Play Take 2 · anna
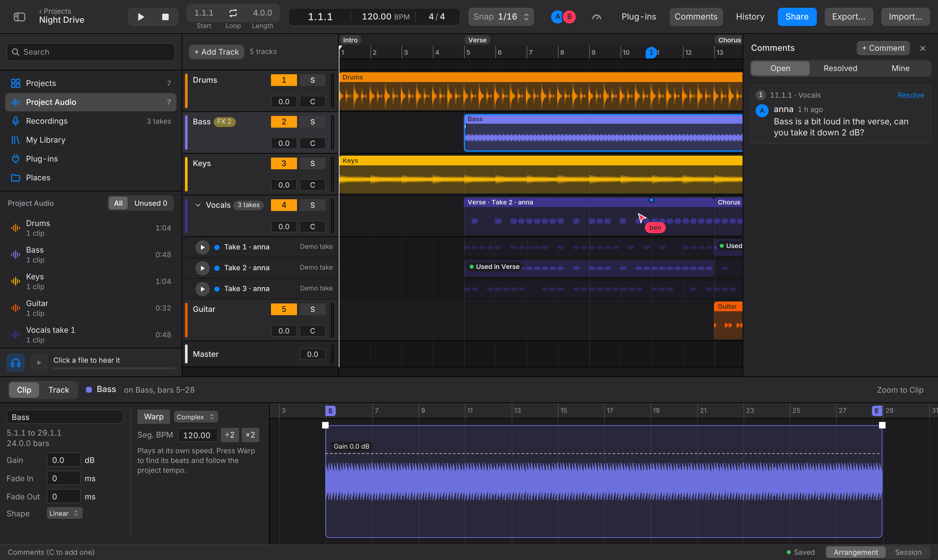938x560 pixels. tap(202, 268)
